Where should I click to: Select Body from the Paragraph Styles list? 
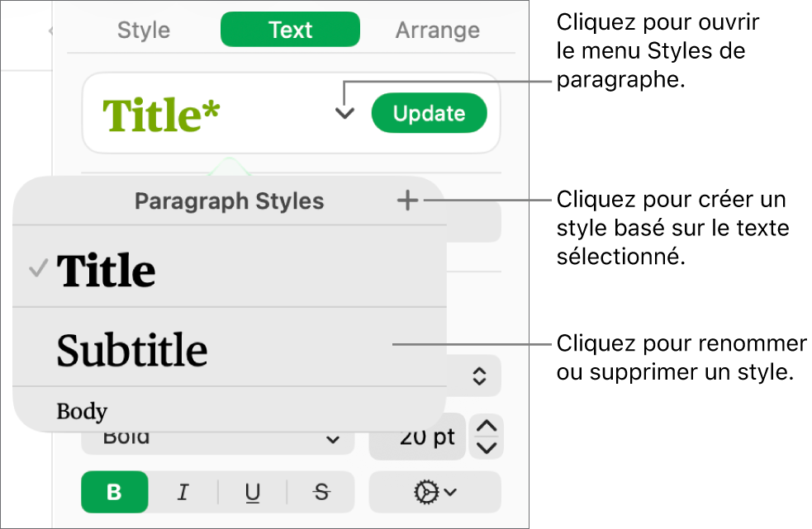click(x=79, y=411)
